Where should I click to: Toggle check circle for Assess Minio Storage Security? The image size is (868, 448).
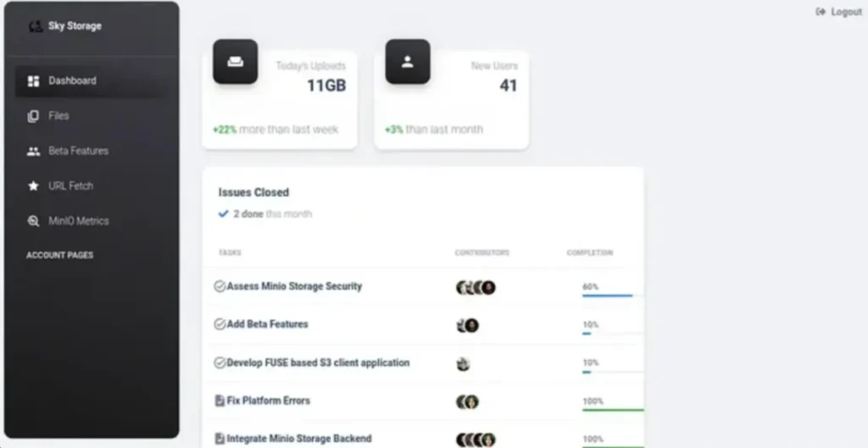coord(220,287)
